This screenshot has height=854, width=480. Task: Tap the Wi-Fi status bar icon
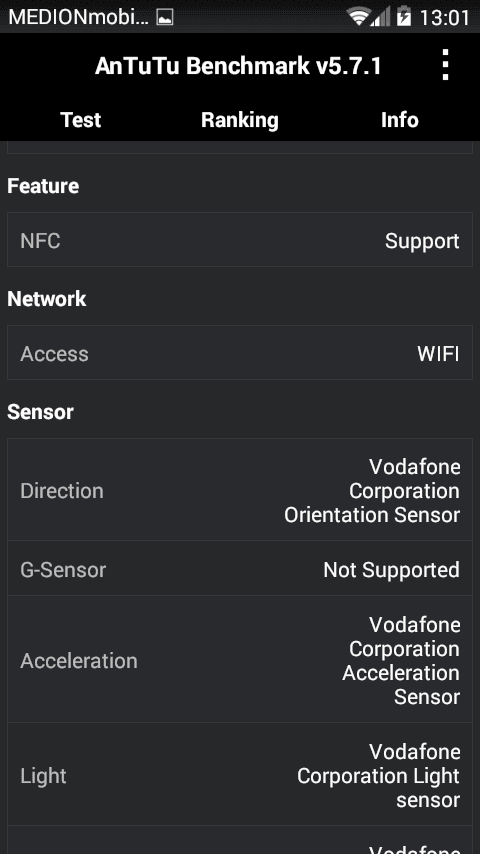(359, 17)
